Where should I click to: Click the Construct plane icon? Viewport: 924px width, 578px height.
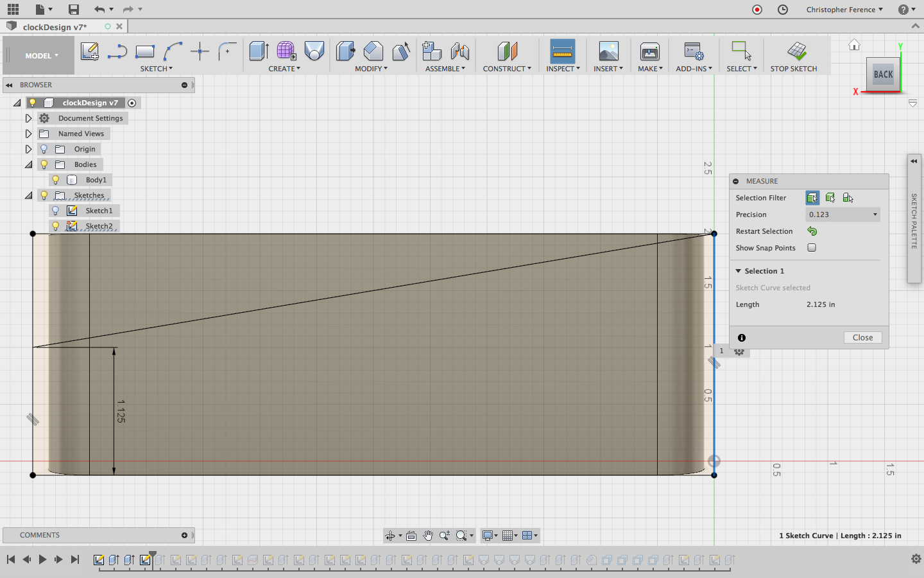pyautogui.click(x=507, y=51)
